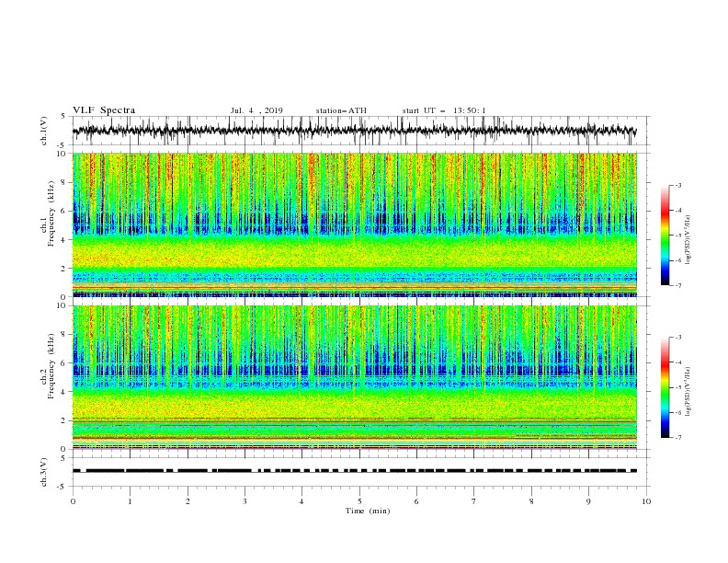728x563 pixels.
Task: Click the "-7" tick on the ch.2 color bar
Action: (x=678, y=438)
